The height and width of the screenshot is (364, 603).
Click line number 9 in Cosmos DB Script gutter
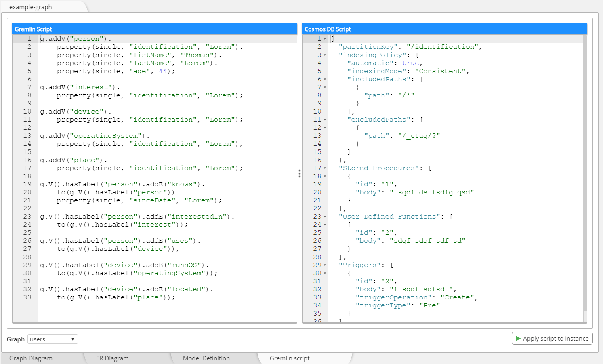point(319,103)
